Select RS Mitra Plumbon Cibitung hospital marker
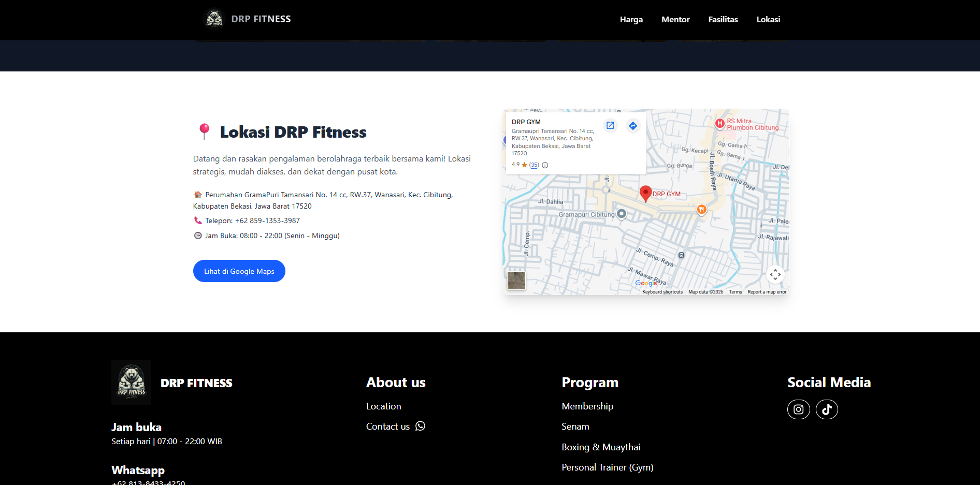Screen dimensions: 980x485 719,123
